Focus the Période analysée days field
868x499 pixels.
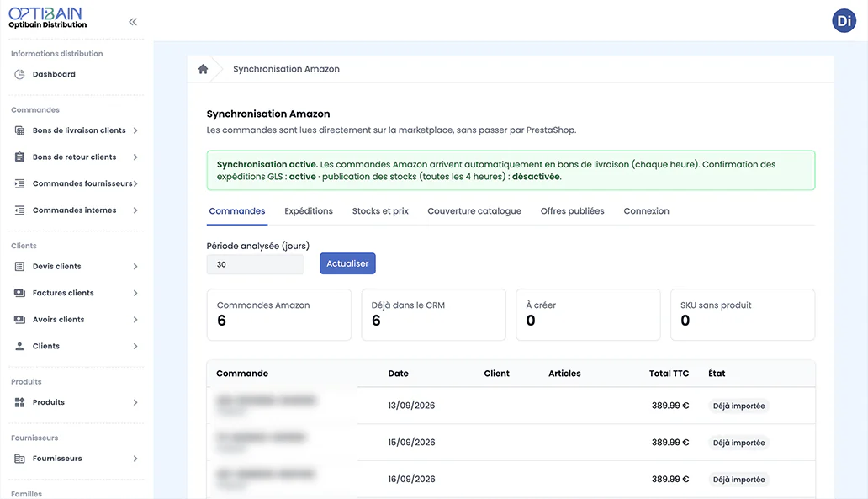(255, 265)
